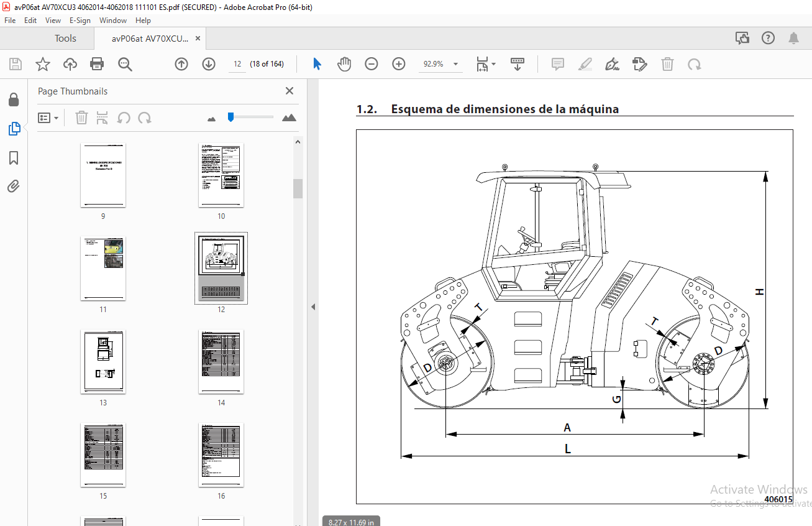Print the document with the printer icon
812x526 pixels.
tap(97, 63)
